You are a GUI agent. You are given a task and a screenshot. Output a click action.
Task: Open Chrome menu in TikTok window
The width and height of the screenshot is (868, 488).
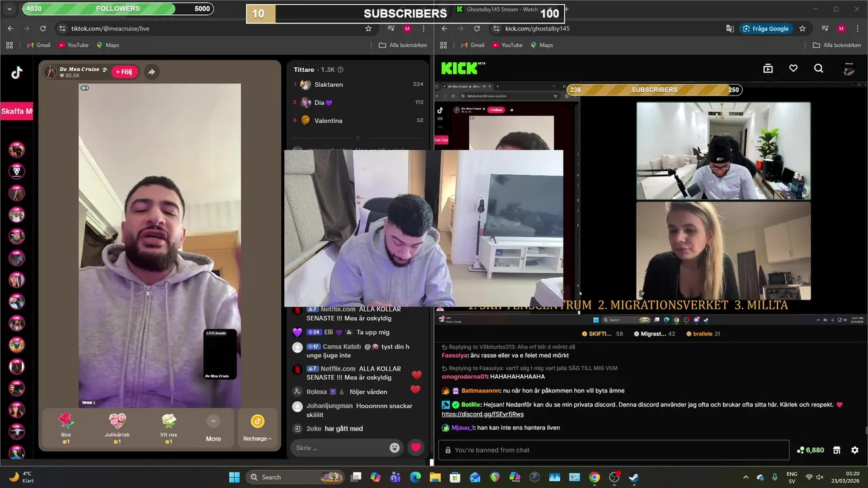click(x=423, y=28)
